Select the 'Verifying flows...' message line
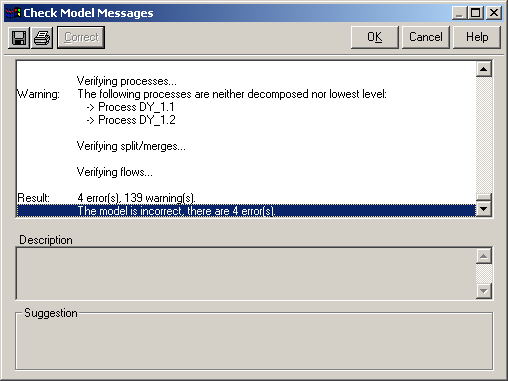This screenshot has height=381, width=508. click(x=115, y=172)
